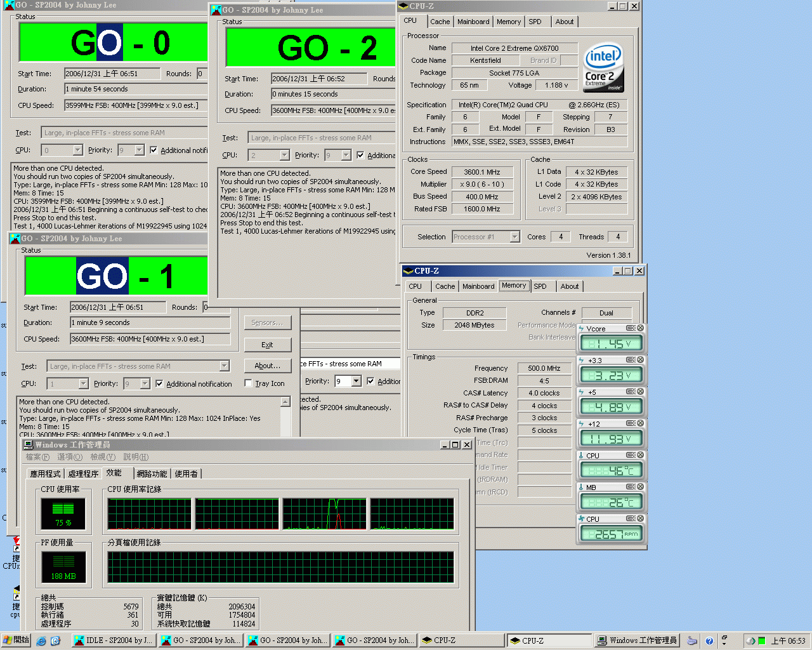Expand Priority dropdown in background SP2004 window
The image size is (812, 650).
coord(356,381)
